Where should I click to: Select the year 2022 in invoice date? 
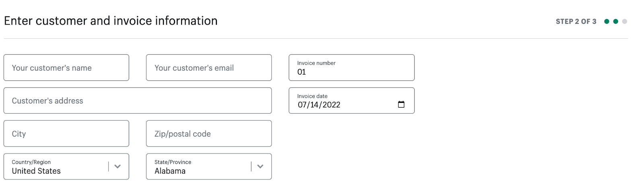(x=331, y=105)
